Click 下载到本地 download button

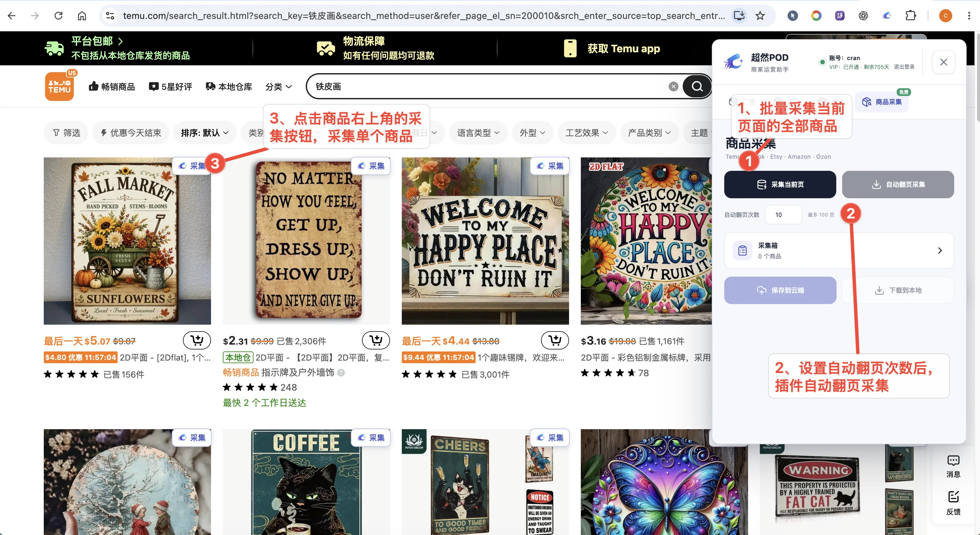898,290
